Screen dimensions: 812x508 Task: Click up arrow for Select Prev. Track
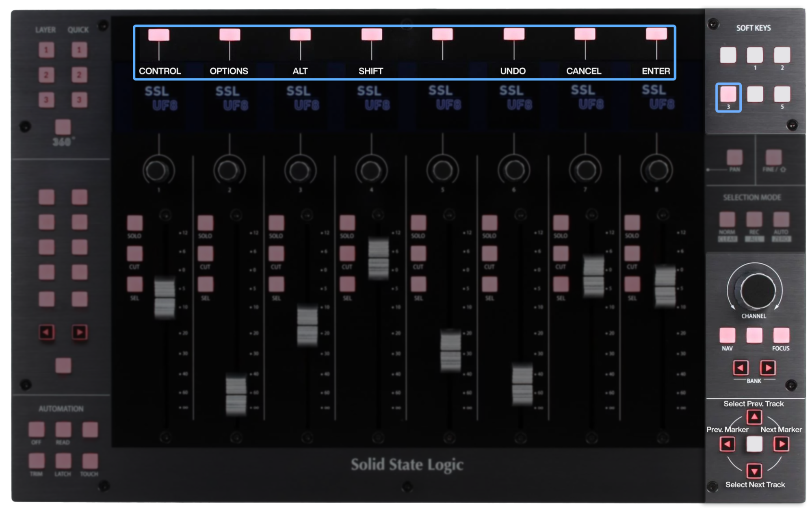tap(754, 417)
